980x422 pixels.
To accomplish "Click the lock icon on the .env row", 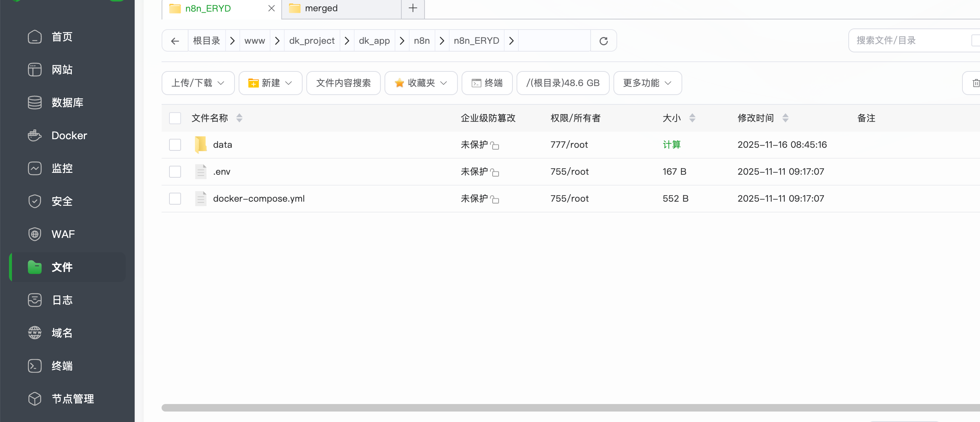I will 494,172.
